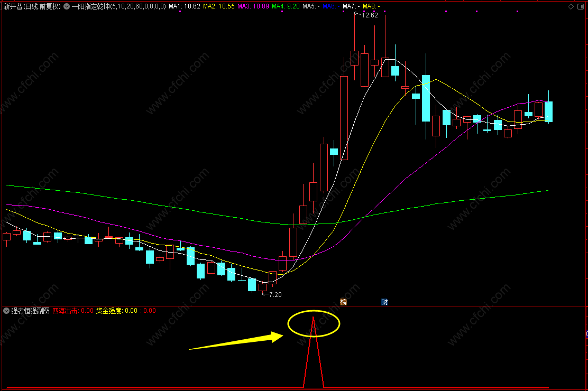
Task: Open the 财 badge icon under the chart
Action: pyautogui.click(x=384, y=302)
